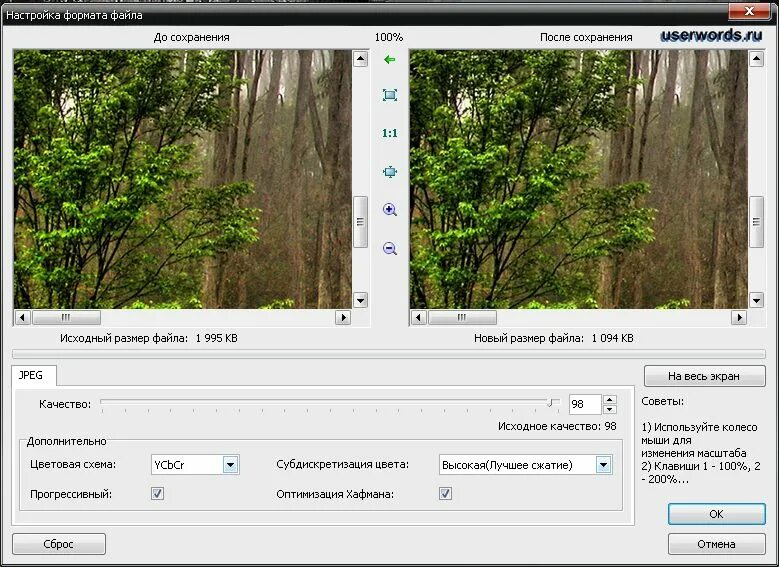
Task: Click the После сохранения preview image
Action: click(x=578, y=179)
